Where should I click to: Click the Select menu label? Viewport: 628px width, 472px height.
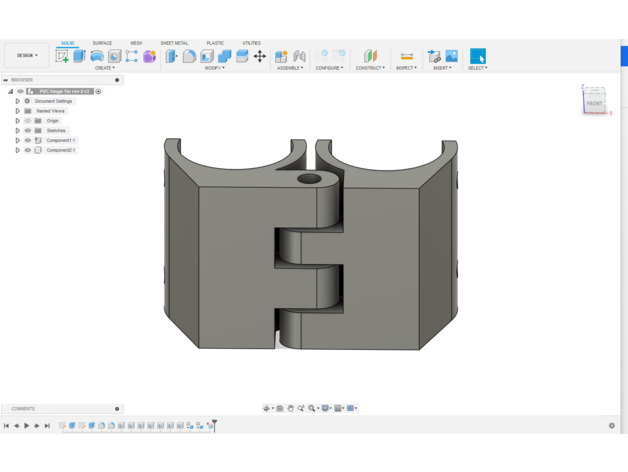point(477,68)
